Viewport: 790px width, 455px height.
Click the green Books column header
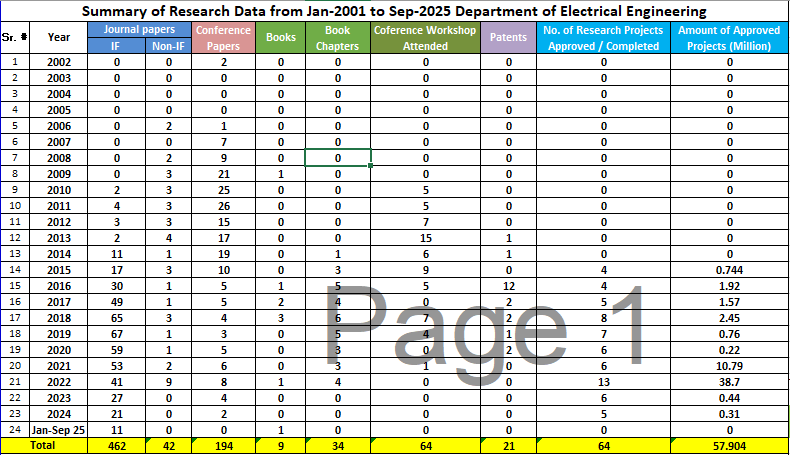(280, 37)
